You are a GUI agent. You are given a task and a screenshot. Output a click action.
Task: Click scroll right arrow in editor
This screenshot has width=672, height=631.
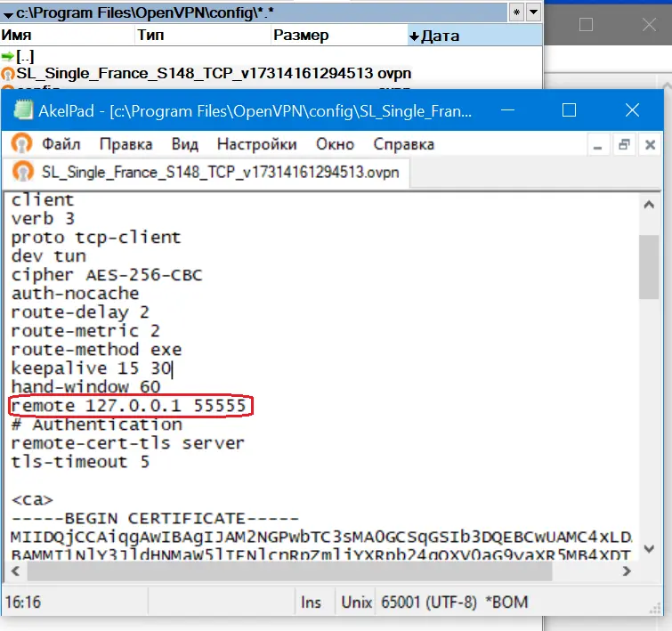[x=626, y=571]
